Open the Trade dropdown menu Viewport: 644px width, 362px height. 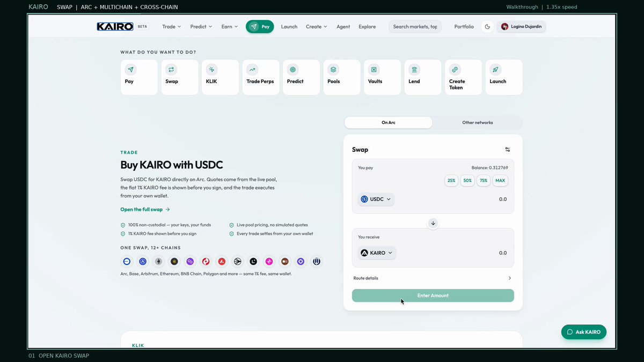coord(172,26)
